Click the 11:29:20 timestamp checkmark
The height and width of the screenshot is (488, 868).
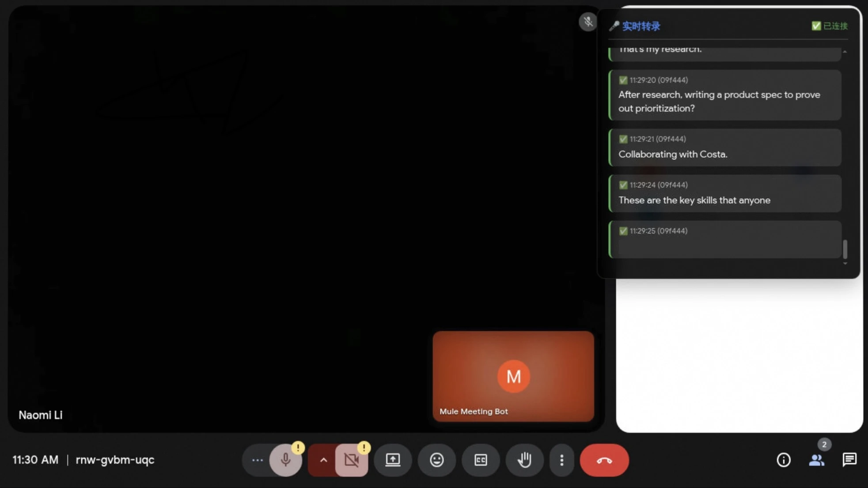pyautogui.click(x=623, y=80)
